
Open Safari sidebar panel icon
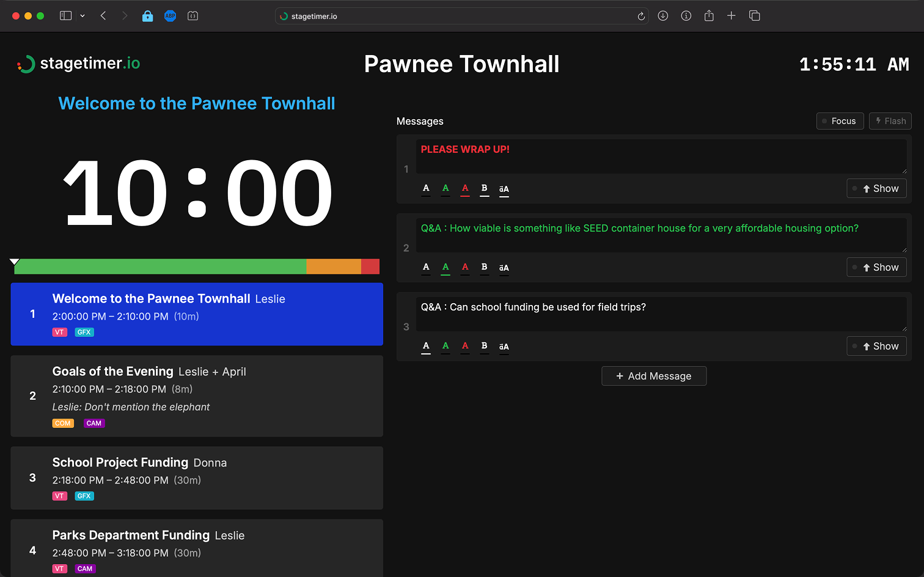[x=65, y=16]
